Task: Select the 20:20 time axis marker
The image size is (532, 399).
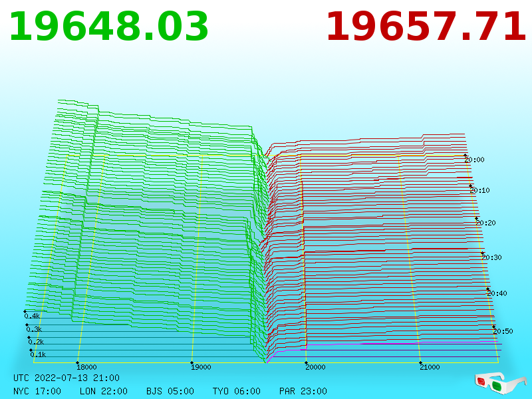Action: 485,223
